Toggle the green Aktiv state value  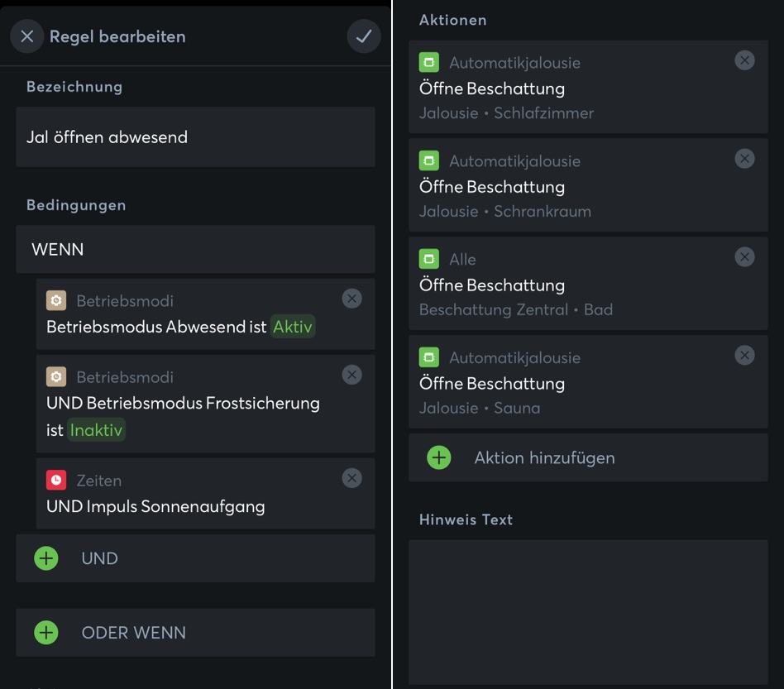tap(293, 327)
